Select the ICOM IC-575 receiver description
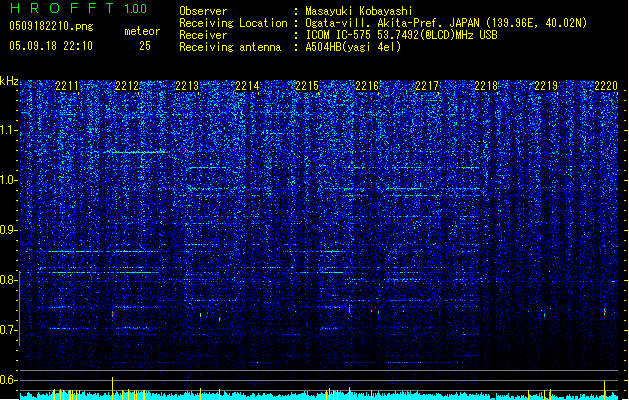This screenshot has width=629, height=400. coord(401,35)
